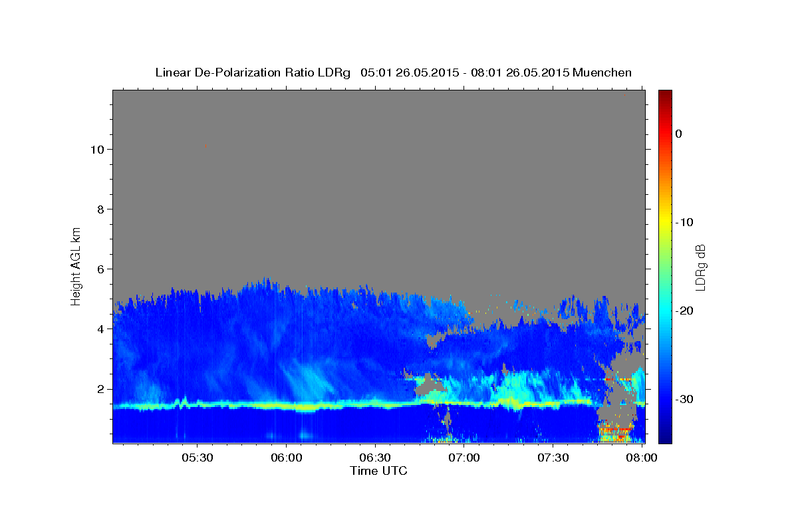Click the height tick label 2
798x532 pixels.
click(99, 389)
